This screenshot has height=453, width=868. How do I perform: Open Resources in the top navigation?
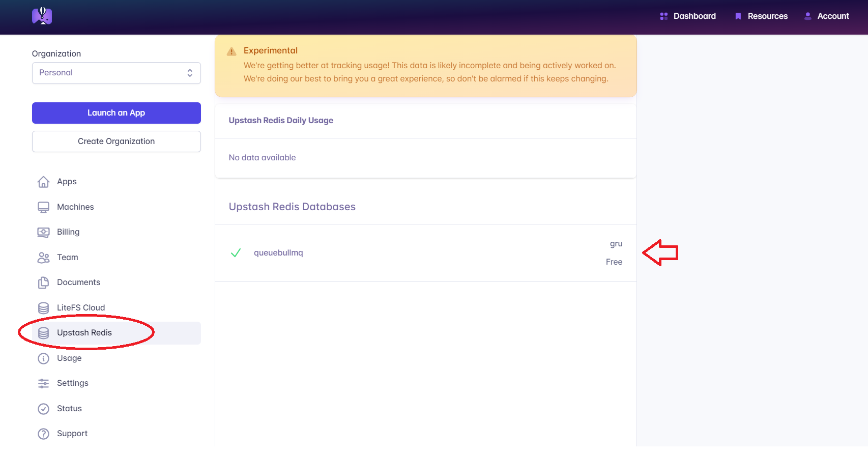point(762,16)
